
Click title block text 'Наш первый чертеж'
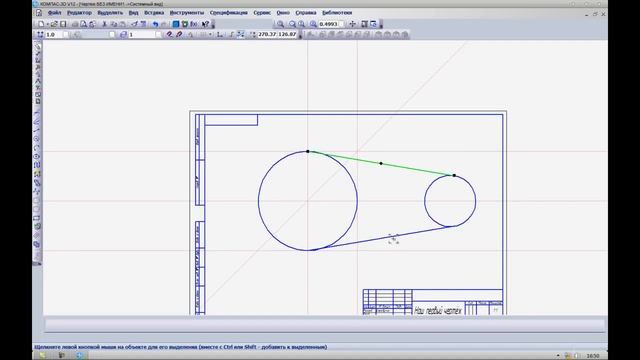pyautogui.click(x=438, y=311)
